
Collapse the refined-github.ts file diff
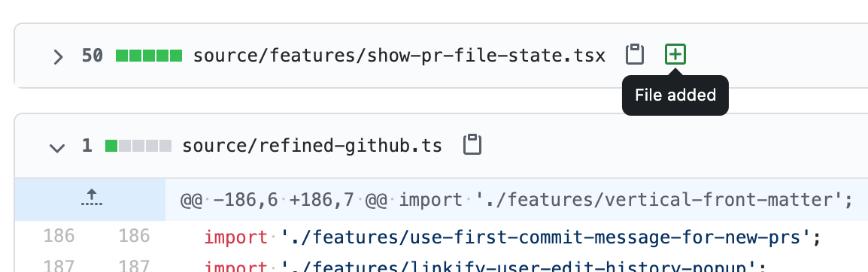tap(57, 147)
